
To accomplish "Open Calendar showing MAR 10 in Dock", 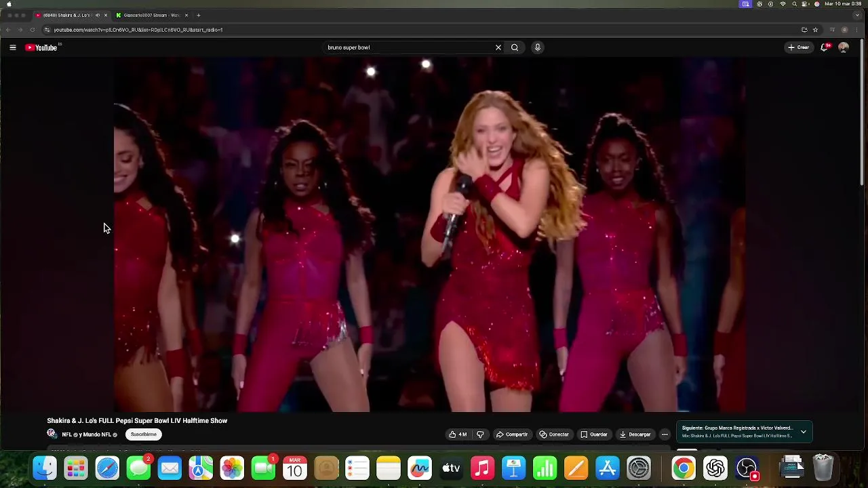I will point(295,468).
